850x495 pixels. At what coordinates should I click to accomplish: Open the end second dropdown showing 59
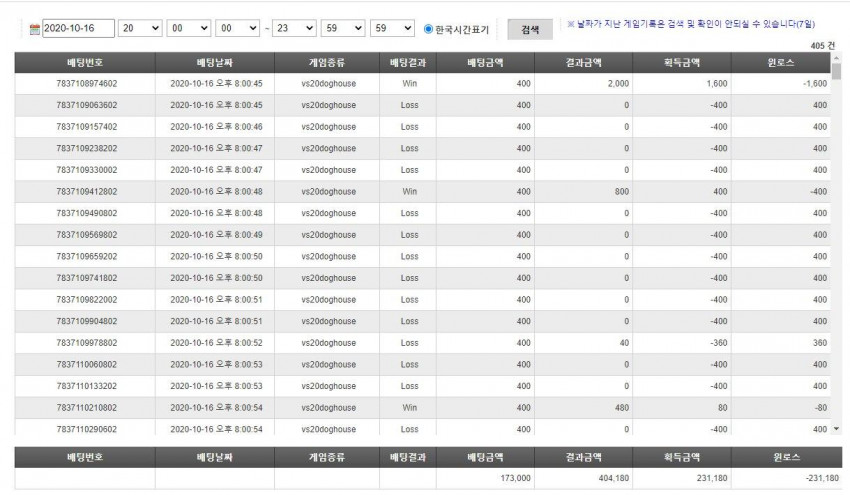point(392,28)
